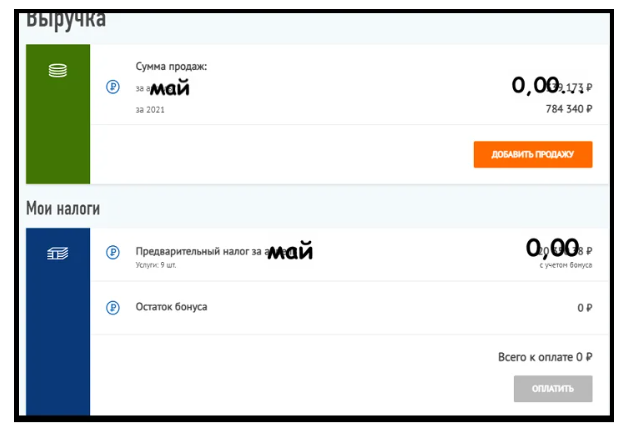Click ruble icon beside Остаток бонуса
The height and width of the screenshot is (430, 624).
coord(112,307)
